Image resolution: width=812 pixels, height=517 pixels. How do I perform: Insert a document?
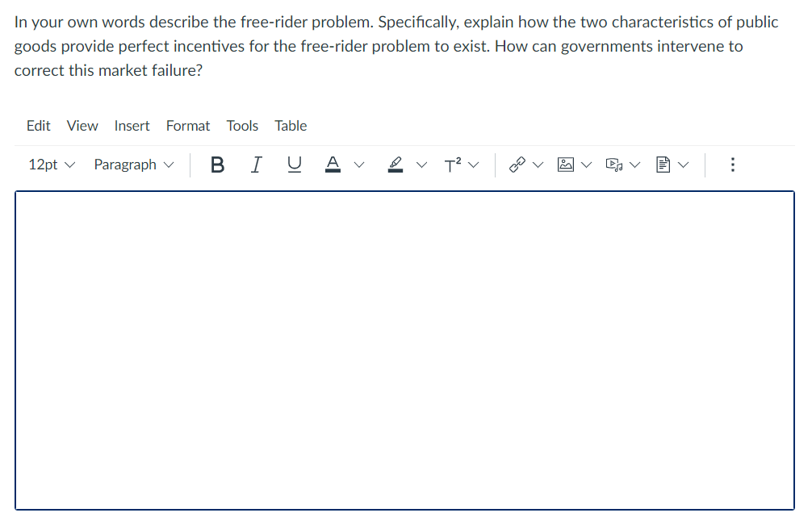pyautogui.click(x=662, y=164)
